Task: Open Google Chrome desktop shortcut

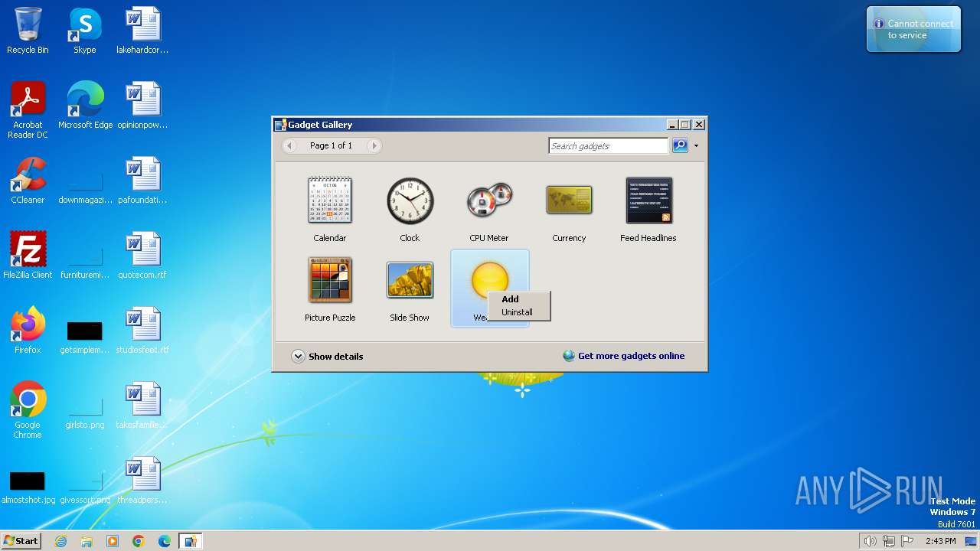Action: (28, 411)
